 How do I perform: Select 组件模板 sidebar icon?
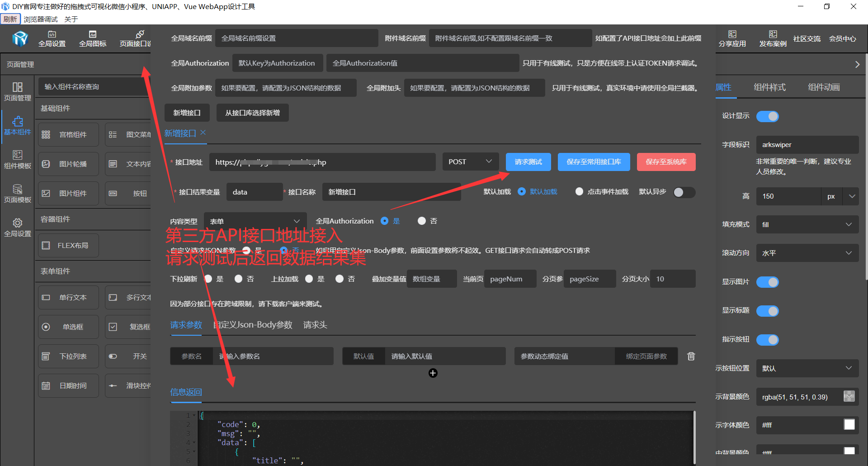18,159
